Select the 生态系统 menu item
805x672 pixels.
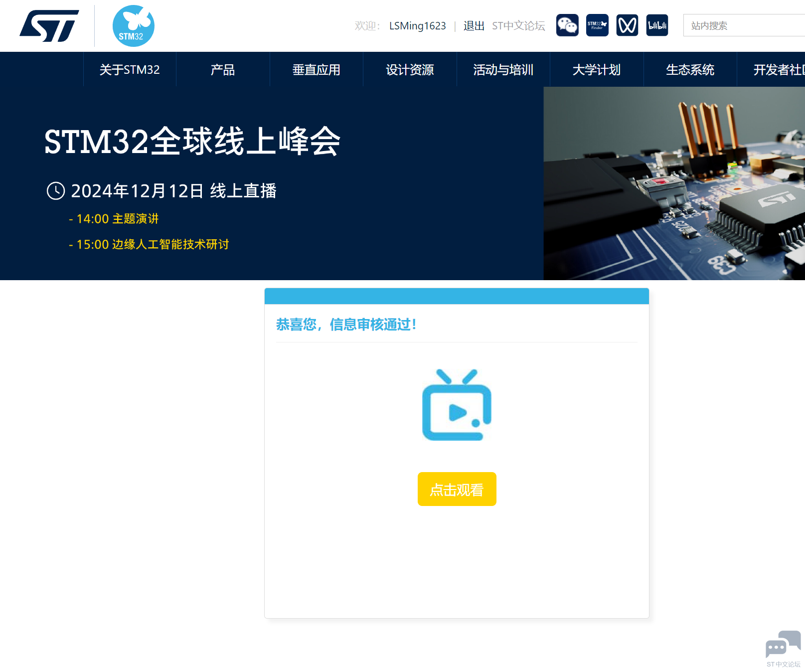pyautogui.click(x=690, y=70)
